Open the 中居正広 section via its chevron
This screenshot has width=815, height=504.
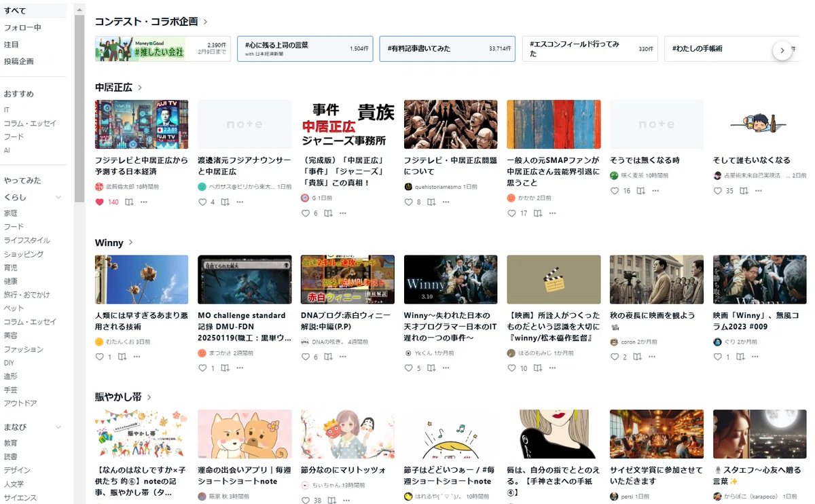coord(140,88)
